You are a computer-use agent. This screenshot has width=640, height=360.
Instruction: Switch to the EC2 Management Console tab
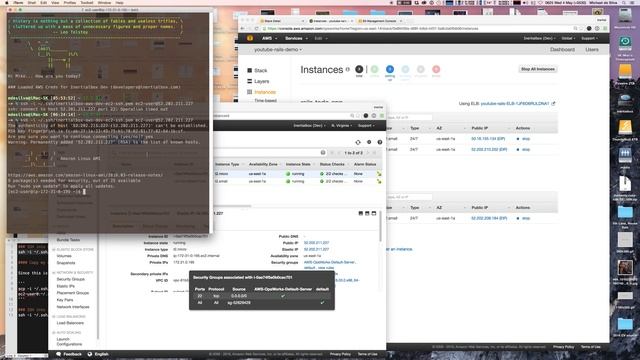pos(379,21)
